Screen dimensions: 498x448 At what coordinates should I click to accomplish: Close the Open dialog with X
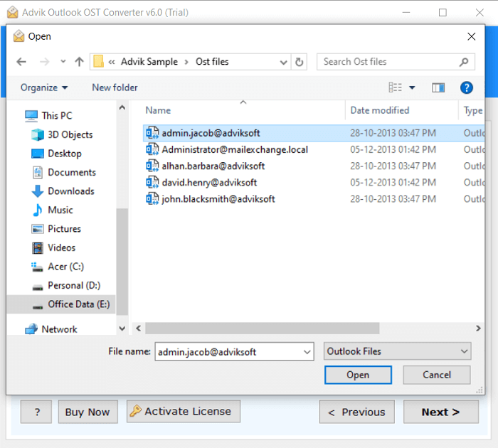click(x=471, y=36)
